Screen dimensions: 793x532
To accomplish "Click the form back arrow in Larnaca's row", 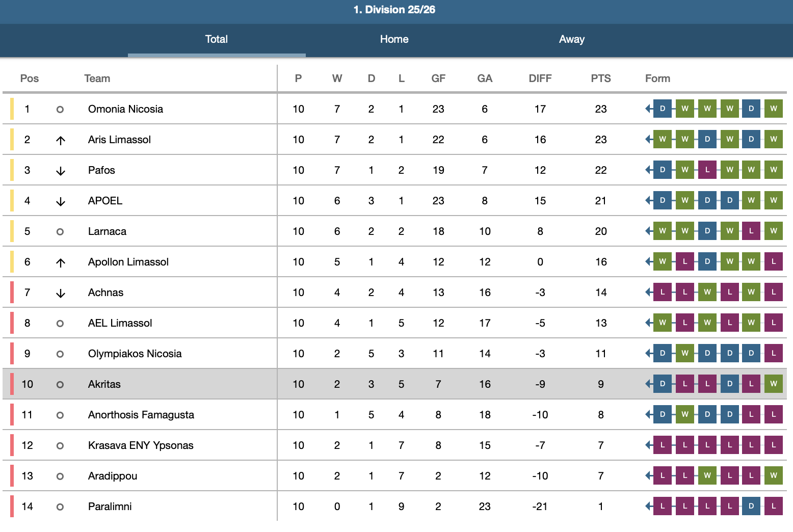I will (x=648, y=231).
